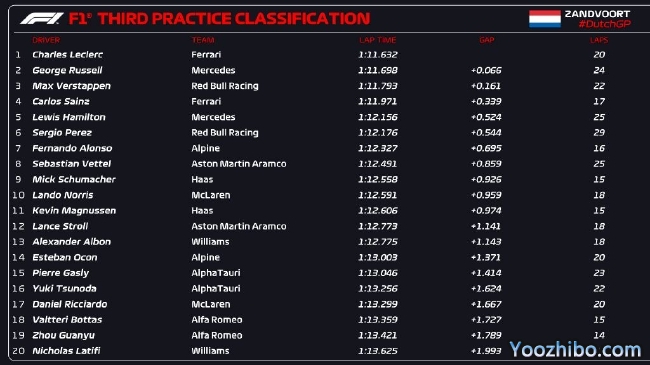The height and width of the screenshot is (365, 650).
Task: Click the Yoozhibo.com watermark link
Action: [575, 350]
